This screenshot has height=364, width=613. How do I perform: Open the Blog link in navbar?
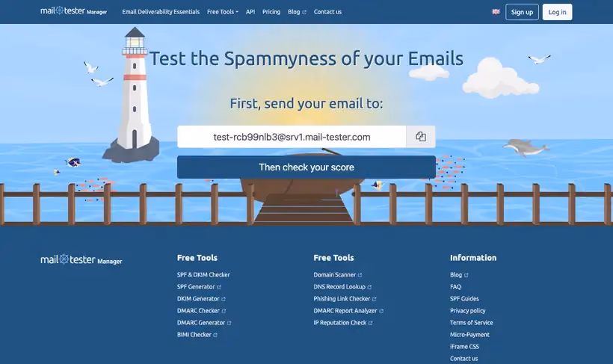297,12
